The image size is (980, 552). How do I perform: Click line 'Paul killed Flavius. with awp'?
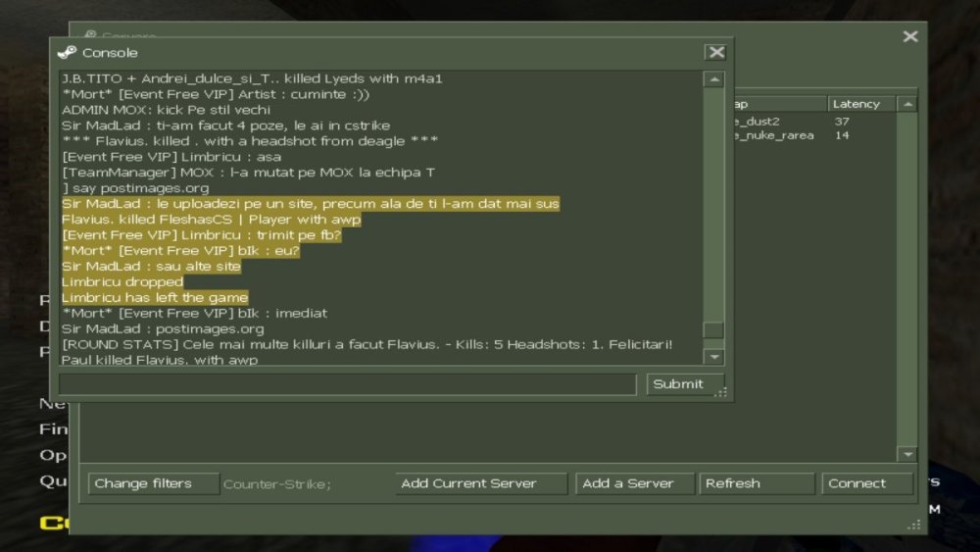coord(160,360)
